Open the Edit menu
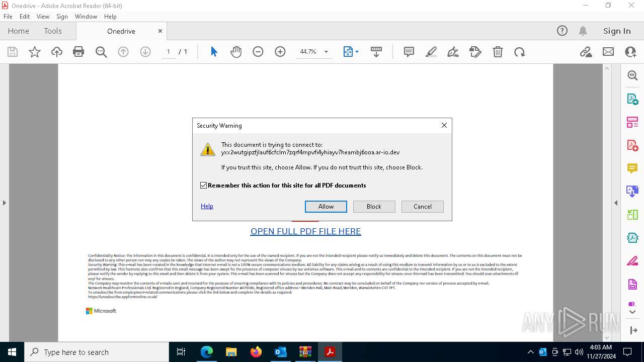The width and height of the screenshot is (644, 362). click(25, 16)
